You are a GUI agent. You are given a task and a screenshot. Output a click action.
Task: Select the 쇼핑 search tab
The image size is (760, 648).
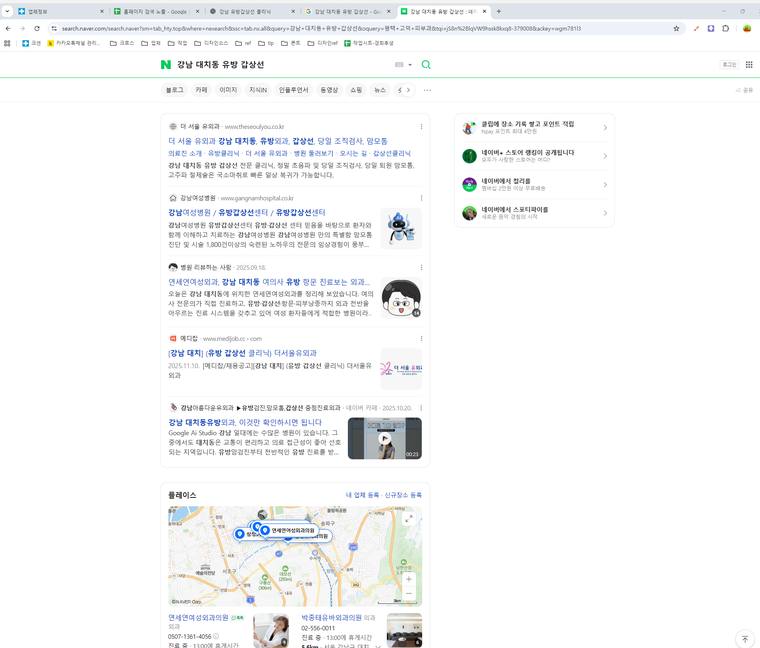click(356, 90)
